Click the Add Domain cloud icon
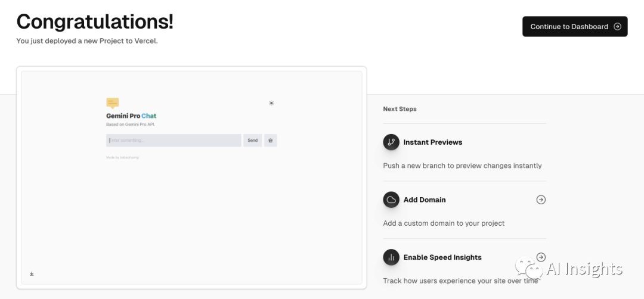Screen dimensions: 644x299 click(x=391, y=200)
